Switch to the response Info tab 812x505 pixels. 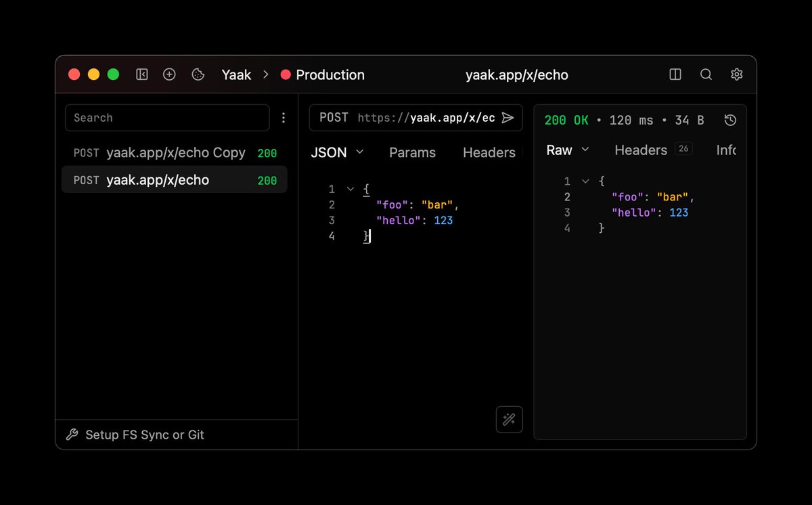726,150
